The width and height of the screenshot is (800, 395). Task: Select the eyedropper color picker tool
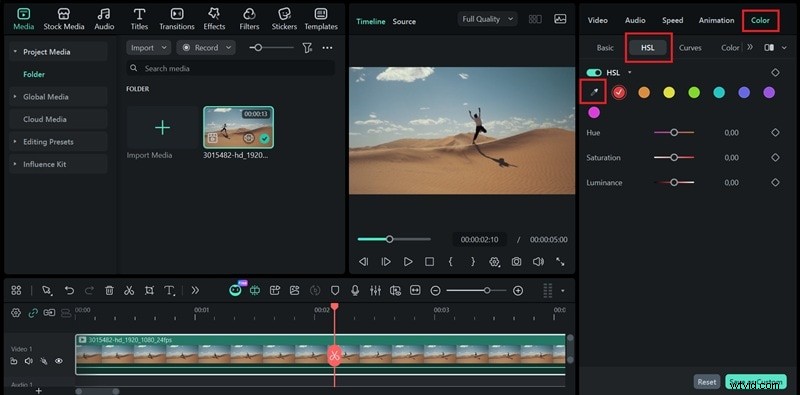(x=593, y=92)
